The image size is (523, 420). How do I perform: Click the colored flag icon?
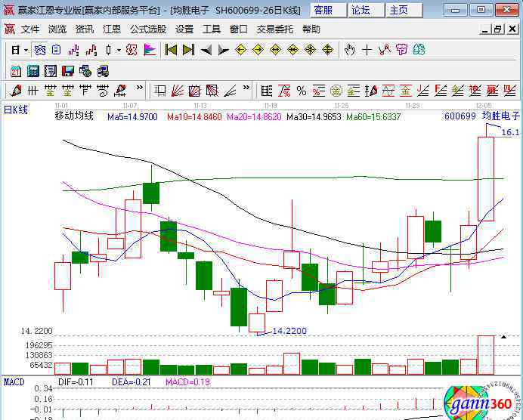pos(150,50)
